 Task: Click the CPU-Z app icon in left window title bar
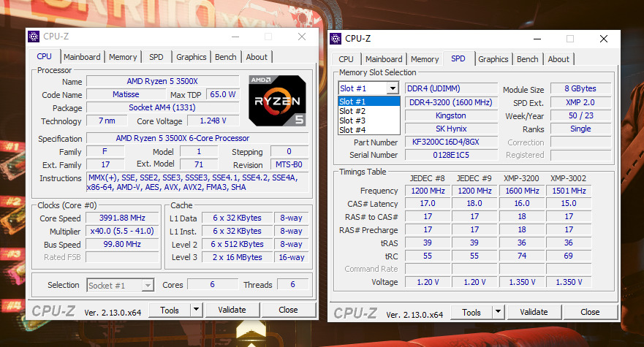coord(34,36)
